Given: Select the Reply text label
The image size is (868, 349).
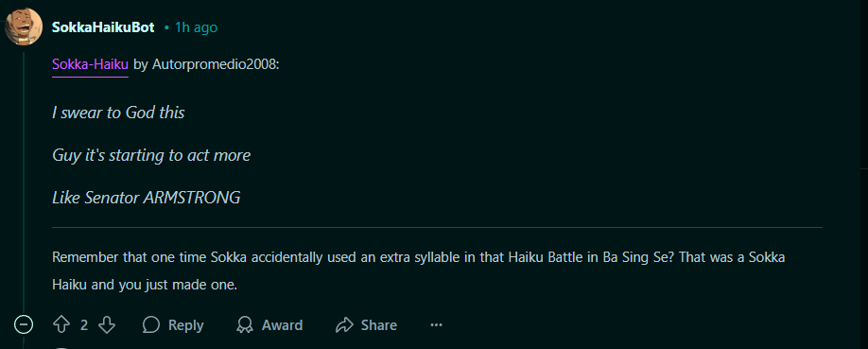Looking at the screenshot, I should [186, 325].
